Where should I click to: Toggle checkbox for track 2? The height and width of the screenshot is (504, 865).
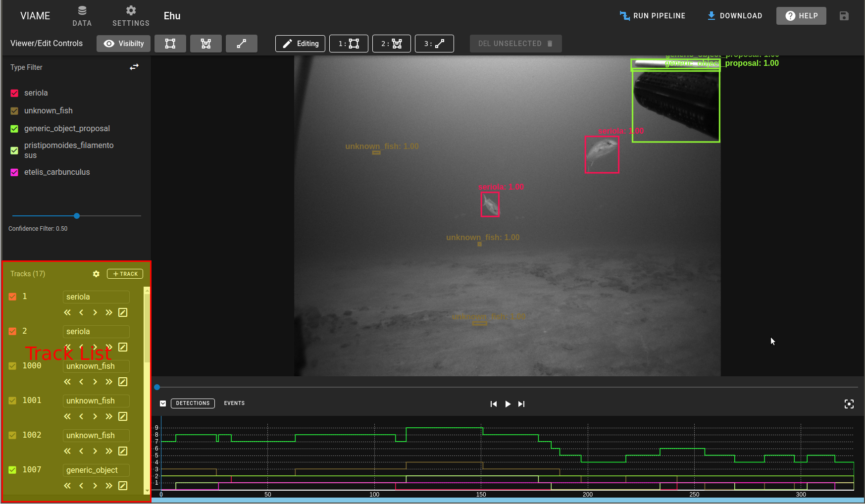13,331
